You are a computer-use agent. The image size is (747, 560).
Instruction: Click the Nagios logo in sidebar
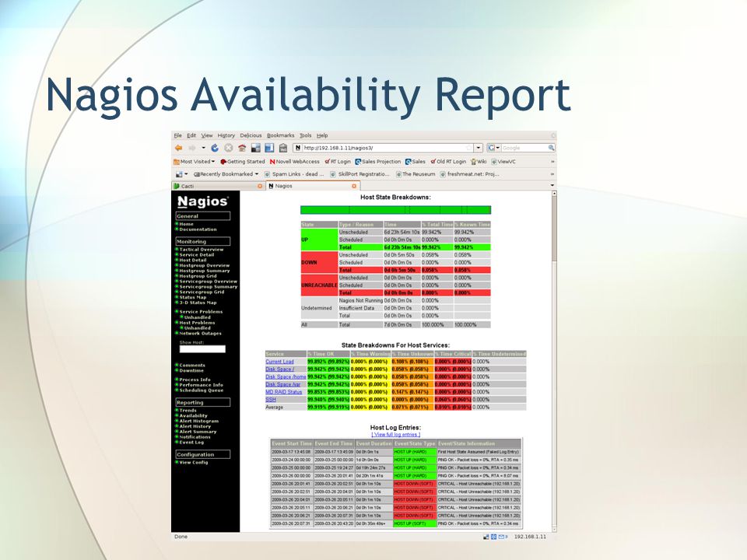click(x=202, y=201)
